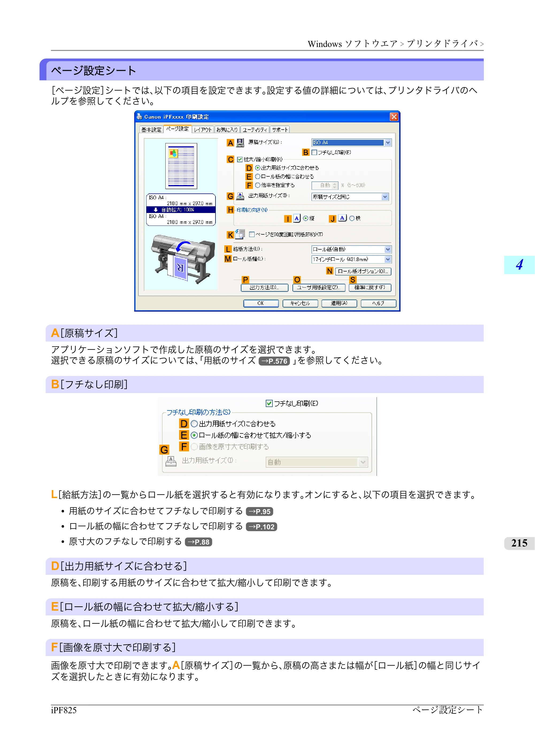Select 出力用紙サイズに合わせる radio in print dialog

258,168
